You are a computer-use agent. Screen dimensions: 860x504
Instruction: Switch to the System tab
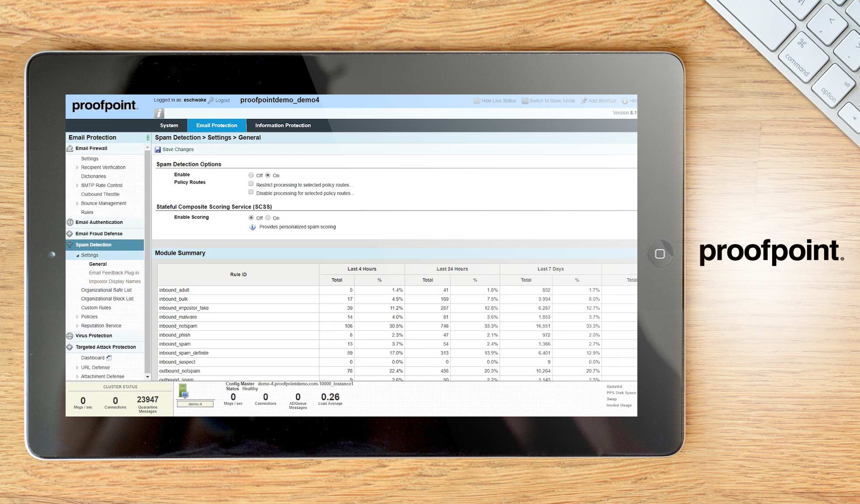169,126
